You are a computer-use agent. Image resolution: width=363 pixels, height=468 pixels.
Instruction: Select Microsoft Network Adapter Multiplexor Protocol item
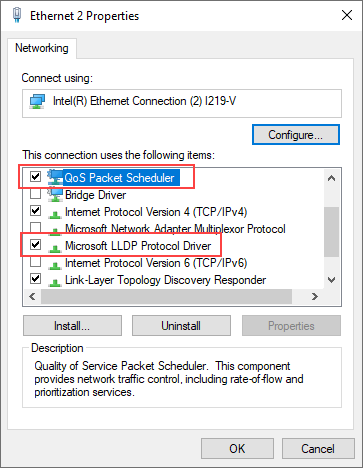coord(175,229)
